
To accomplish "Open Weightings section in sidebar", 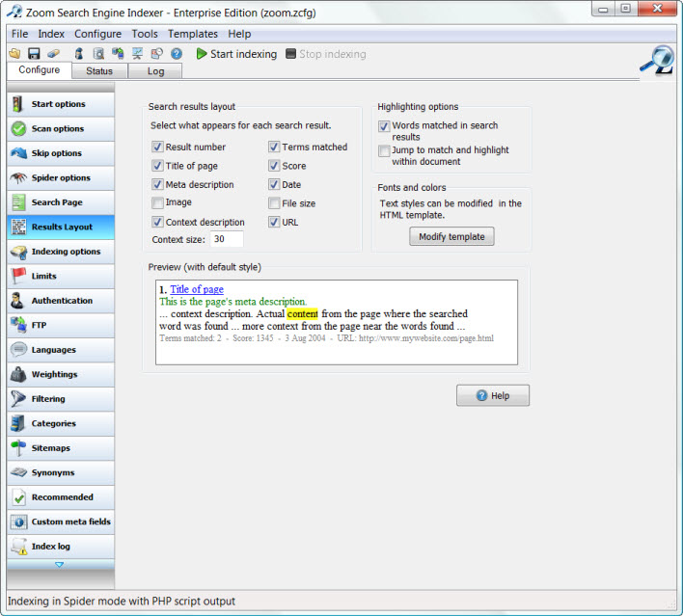I will coord(61,374).
